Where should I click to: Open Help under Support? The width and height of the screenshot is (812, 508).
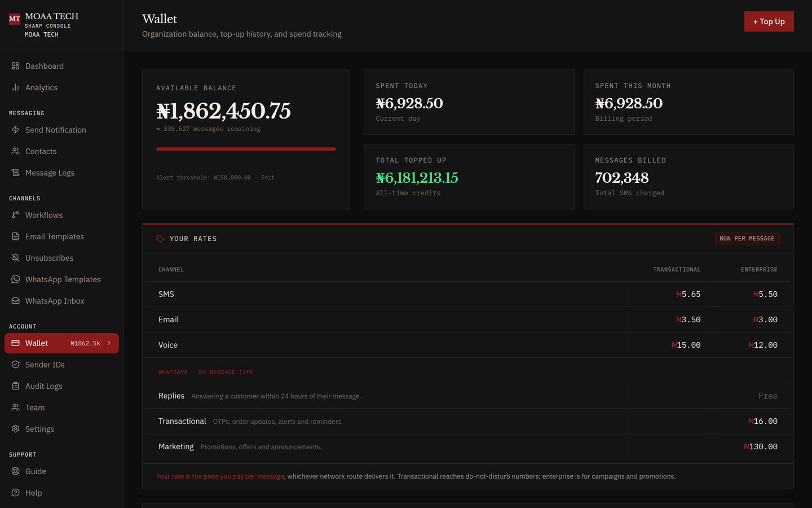tap(61, 493)
